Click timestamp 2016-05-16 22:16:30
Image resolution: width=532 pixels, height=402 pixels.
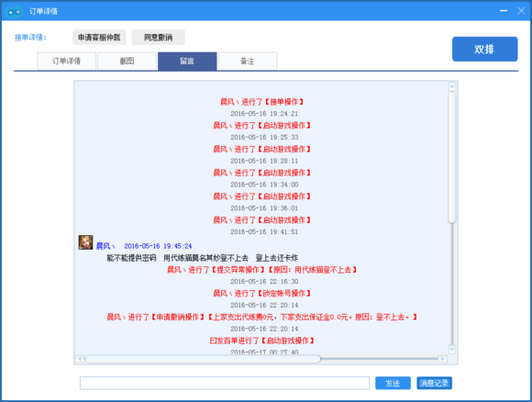[x=264, y=282]
